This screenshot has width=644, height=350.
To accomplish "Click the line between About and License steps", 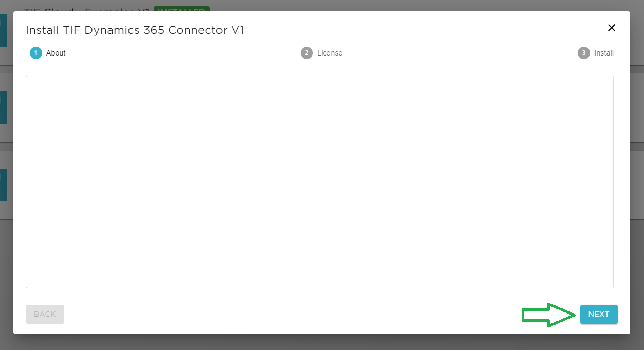I will pyautogui.click(x=183, y=53).
